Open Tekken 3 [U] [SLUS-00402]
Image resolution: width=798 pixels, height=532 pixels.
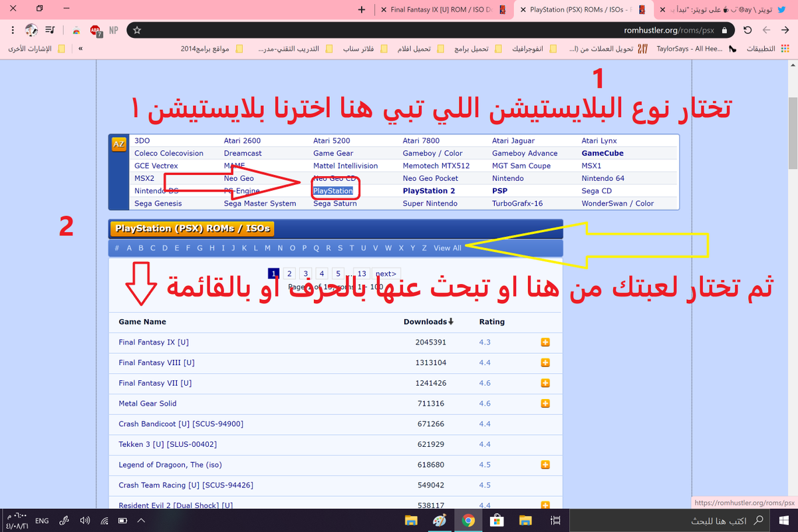click(168, 444)
